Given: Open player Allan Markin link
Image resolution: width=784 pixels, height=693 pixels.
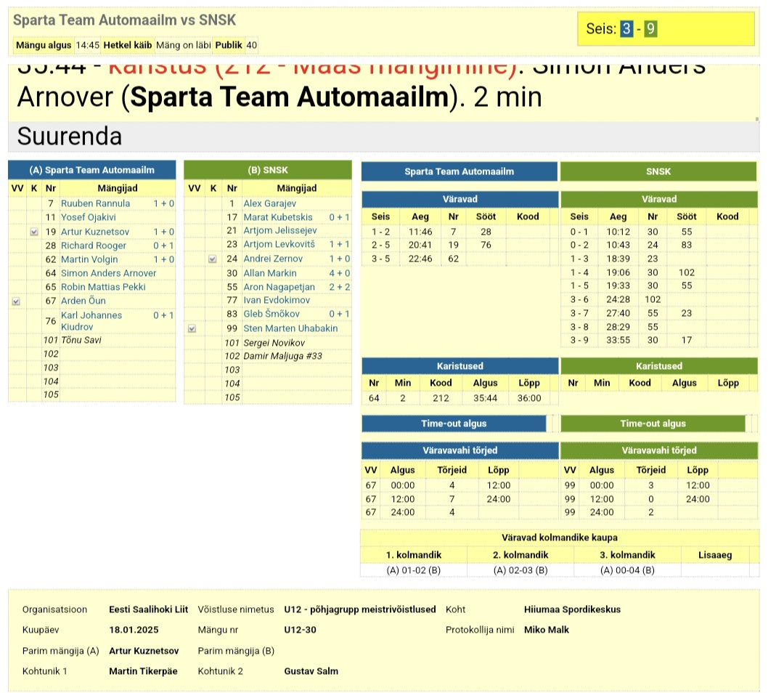Looking at the screenshot, I should [x=270, y=273].
